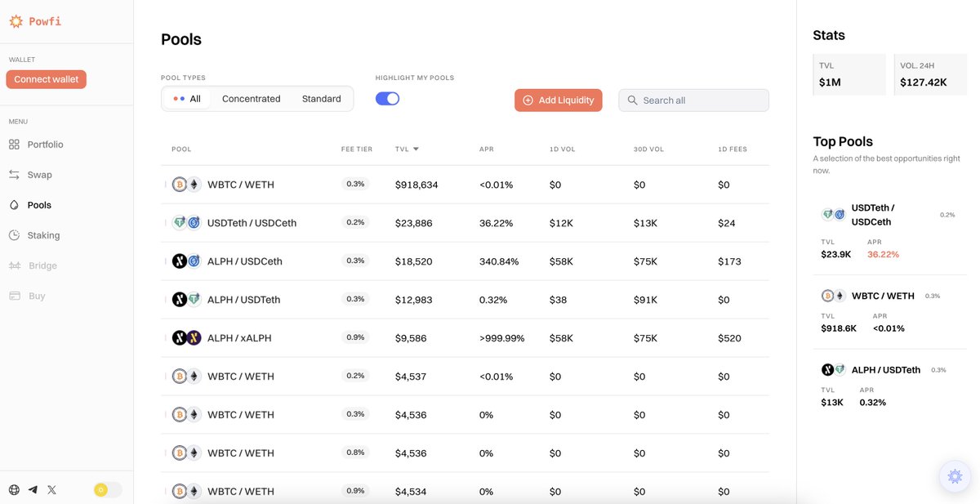The height and width of the screenshot is (504, 980).
Task: Click the TVL $1M stats card
Action: pos(849,75)
